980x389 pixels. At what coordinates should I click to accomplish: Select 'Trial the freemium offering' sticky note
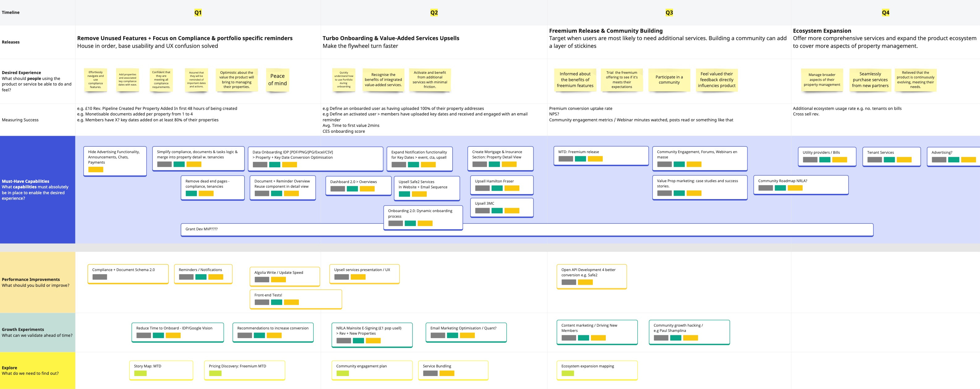(x=622, y=80)
